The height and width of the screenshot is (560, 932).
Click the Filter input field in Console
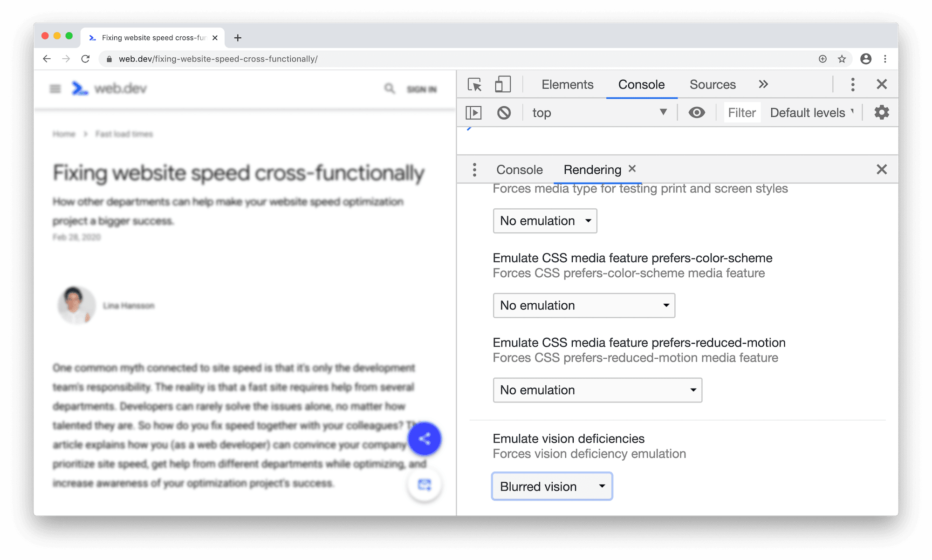(741, 112)
